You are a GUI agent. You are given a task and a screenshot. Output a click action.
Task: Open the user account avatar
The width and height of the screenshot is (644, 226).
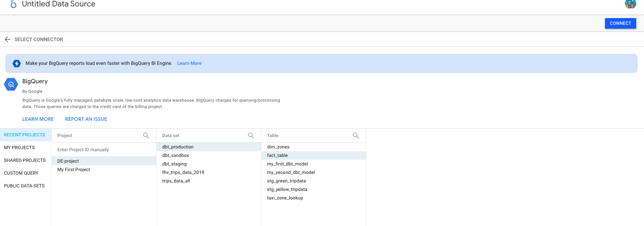click(x=630, y=4)
